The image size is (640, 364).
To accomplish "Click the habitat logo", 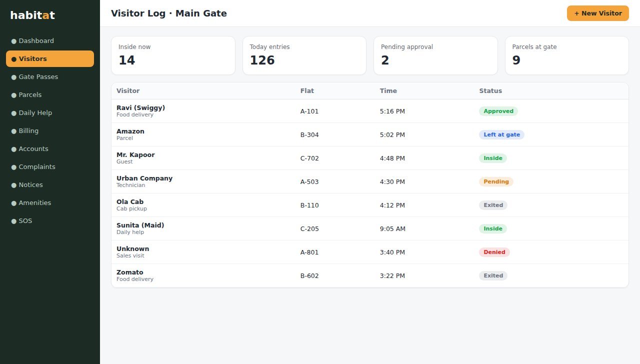I will coord(32,15).
